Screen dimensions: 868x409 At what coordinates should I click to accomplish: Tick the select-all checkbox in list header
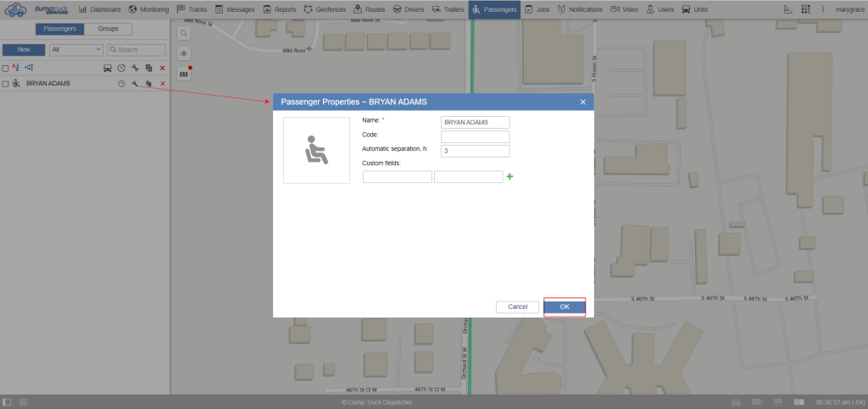pyautogui.click(x=5, y=68)
